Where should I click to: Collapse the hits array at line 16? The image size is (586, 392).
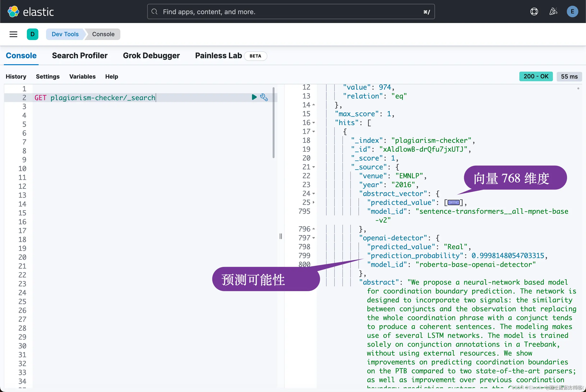pyautogui.click(x=314, y=123)
